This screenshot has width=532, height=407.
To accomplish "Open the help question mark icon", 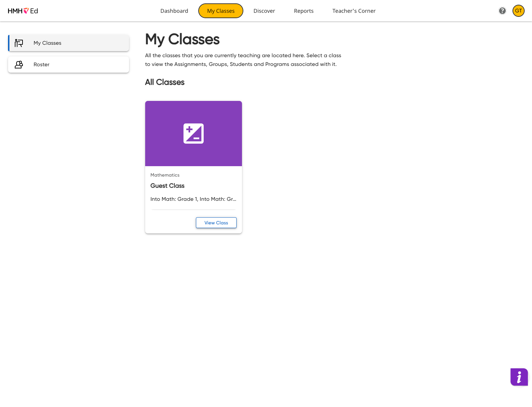I will pyautogui.click(x=502, y=11).
